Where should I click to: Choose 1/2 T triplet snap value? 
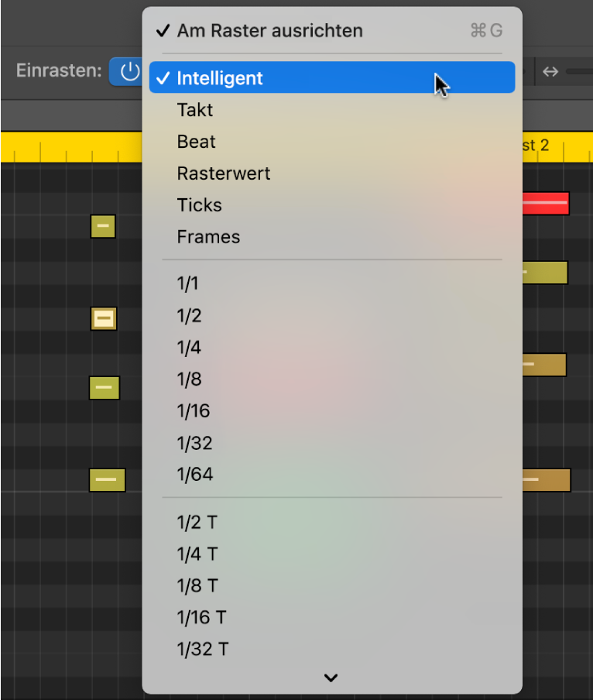[197, 522]
